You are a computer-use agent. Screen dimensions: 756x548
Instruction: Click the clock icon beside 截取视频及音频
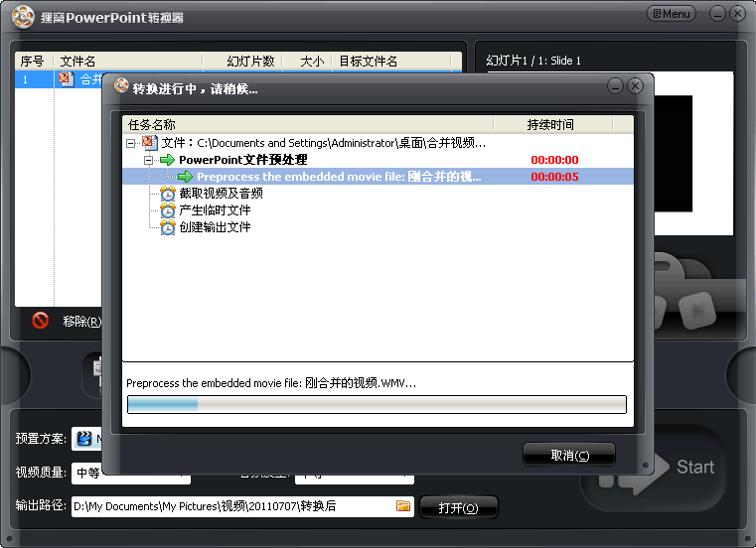point(167,194)
